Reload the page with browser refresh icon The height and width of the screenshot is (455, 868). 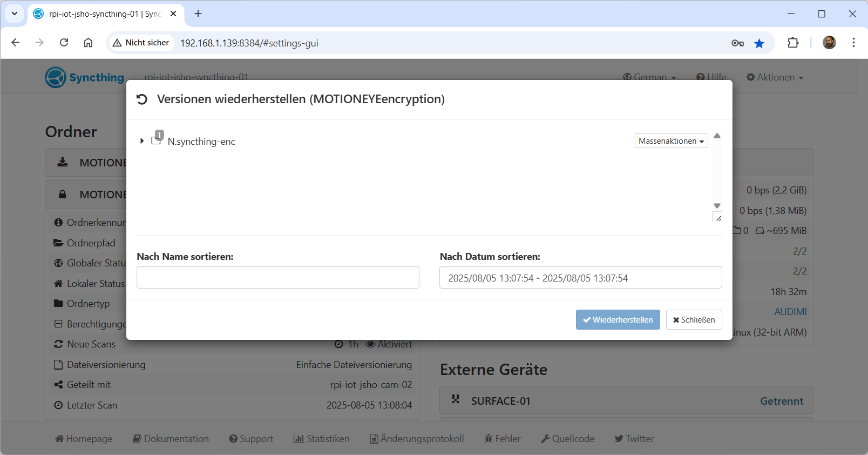[x=64, y=43]
